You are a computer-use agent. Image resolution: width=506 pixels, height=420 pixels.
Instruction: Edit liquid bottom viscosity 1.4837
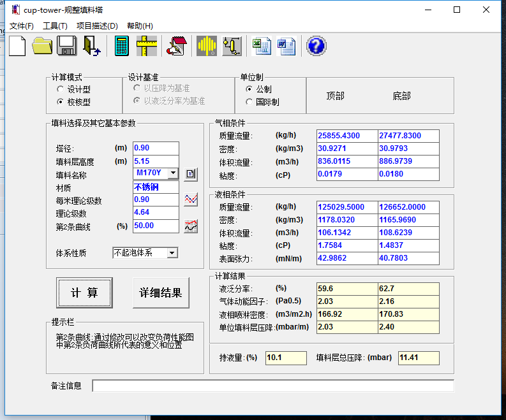coord(408,245)
